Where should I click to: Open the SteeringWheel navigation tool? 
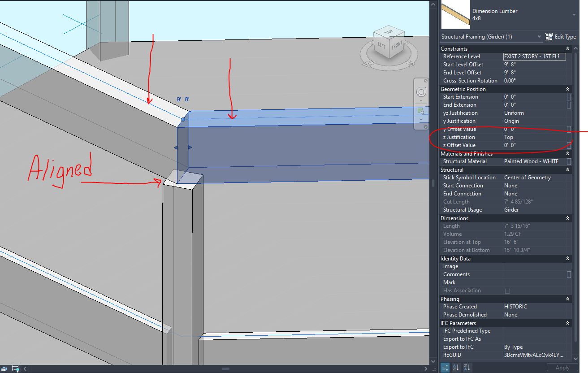point(421,91)
